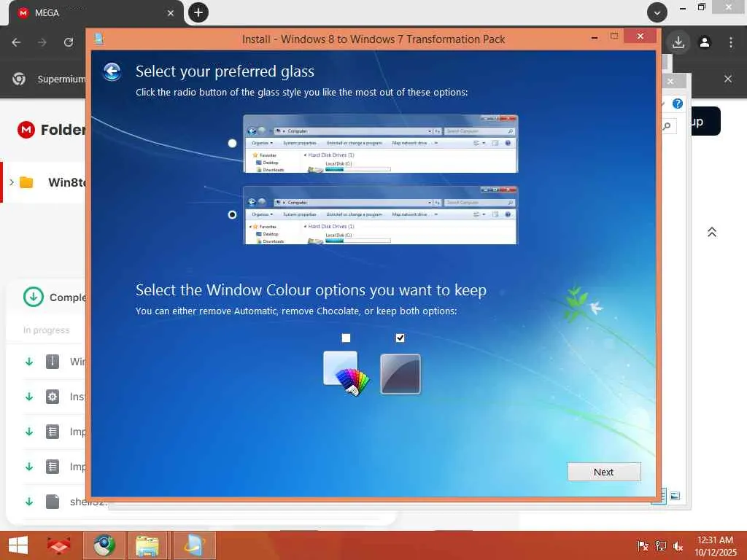The width and height of the screenshot is (747, 560).
Task: Go back in the browser
Action: coord(16,42)
